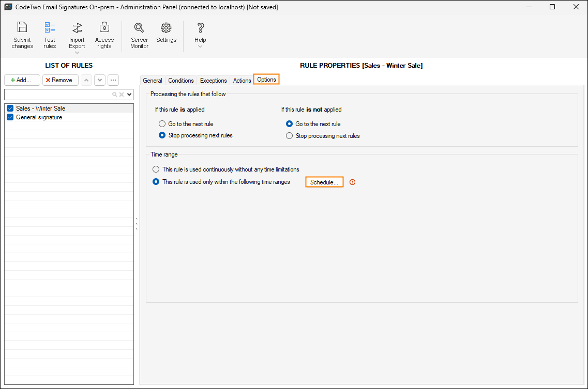Choose rule used continuously without time limitations

(156, 169)
